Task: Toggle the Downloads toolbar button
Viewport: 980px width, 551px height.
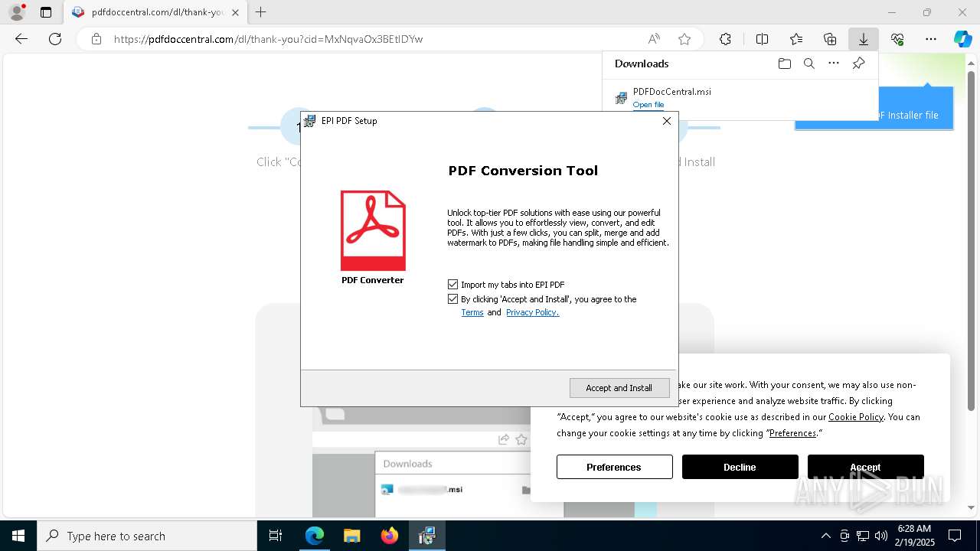Action: (864, 39)
